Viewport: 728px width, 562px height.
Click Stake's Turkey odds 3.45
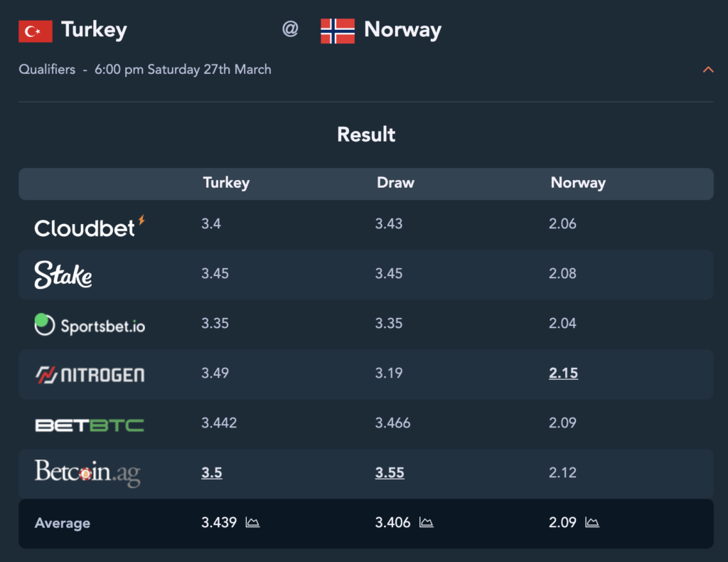tap(215, 274)
